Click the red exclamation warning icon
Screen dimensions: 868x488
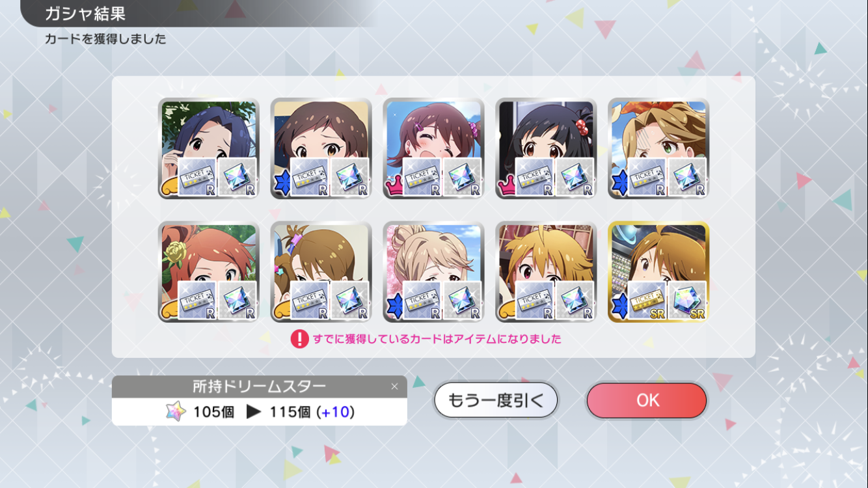(x=299, y=339)
